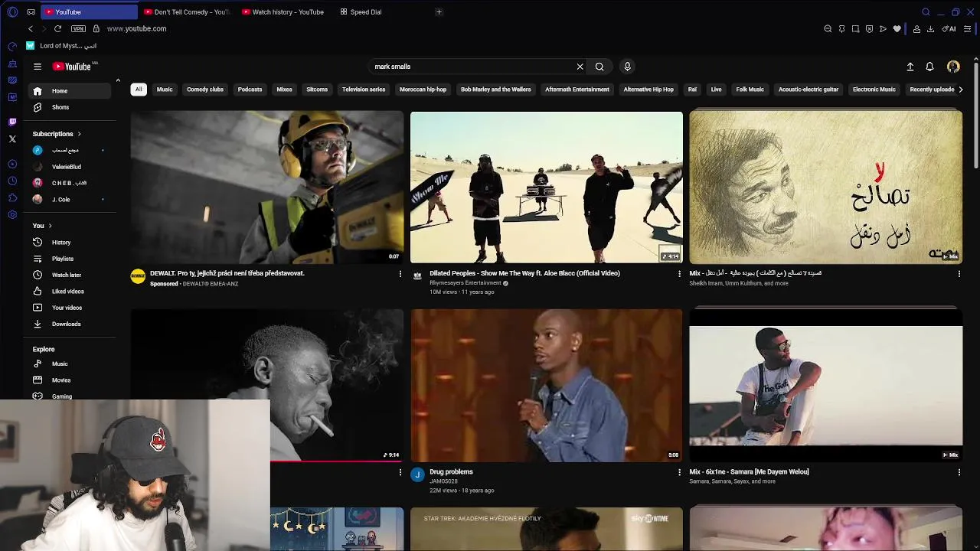Open X (Twitter) in the Opera sidebar
The width and height of the screenshot is (980, 551).
pyautogui.click(x=12, y=139)
